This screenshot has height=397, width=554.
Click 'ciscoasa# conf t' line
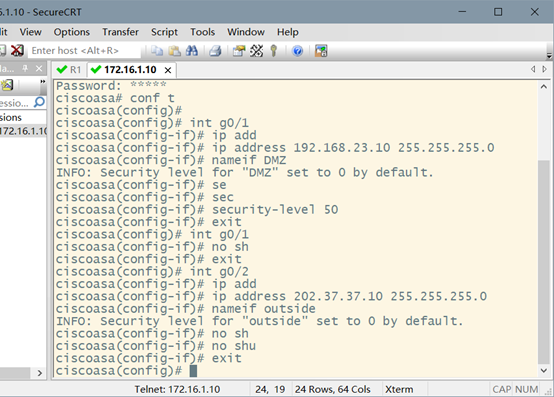coord(115,98)
